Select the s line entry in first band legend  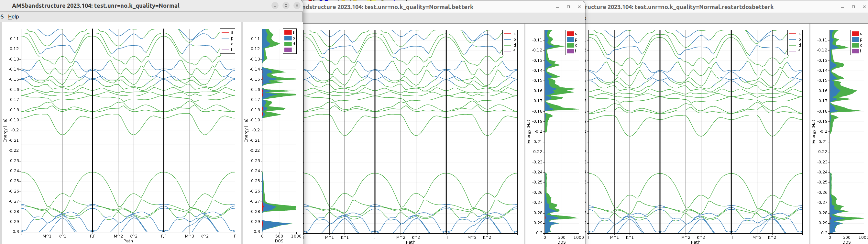tap(227, 32)
